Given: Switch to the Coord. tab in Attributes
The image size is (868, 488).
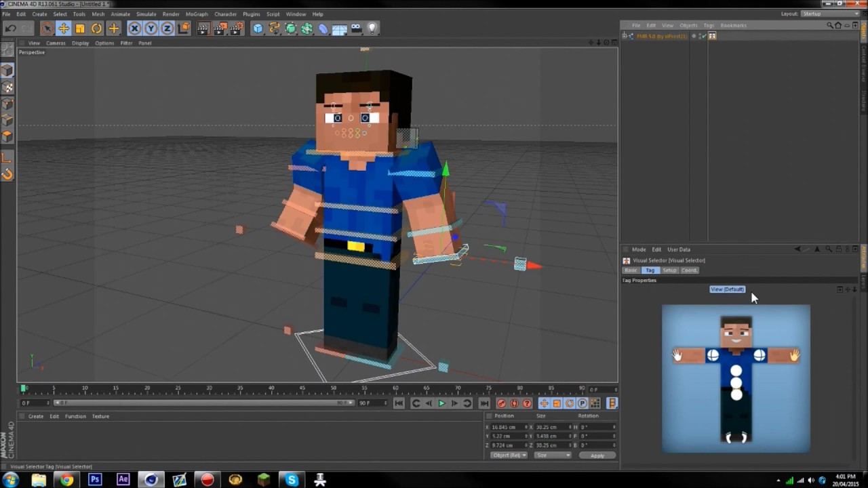Looking at the screenshot, I should point(689,270).
